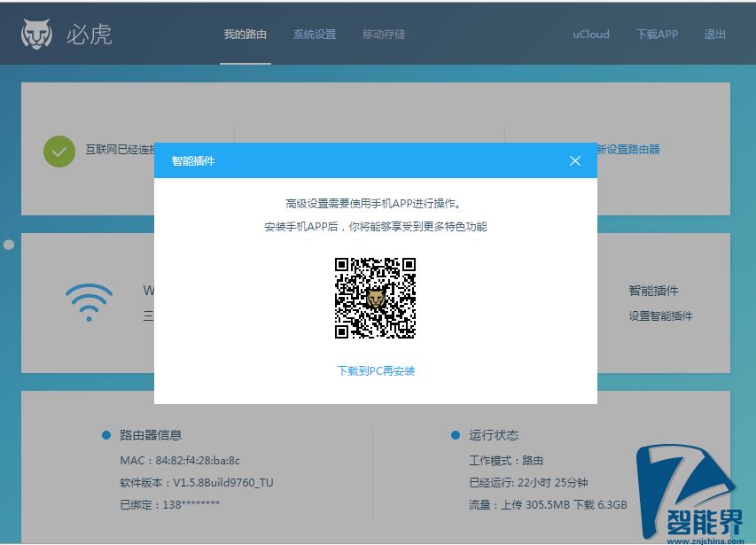Click 退出 to log out
This screenshot has height=545, width=756.
click(714, 35)
